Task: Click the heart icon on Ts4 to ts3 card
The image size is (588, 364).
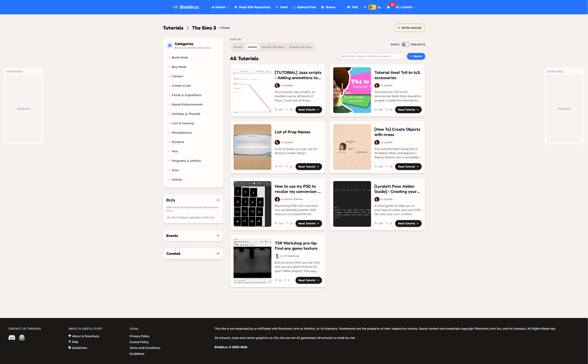Action: pyautogui.click(x=387, y=109)
